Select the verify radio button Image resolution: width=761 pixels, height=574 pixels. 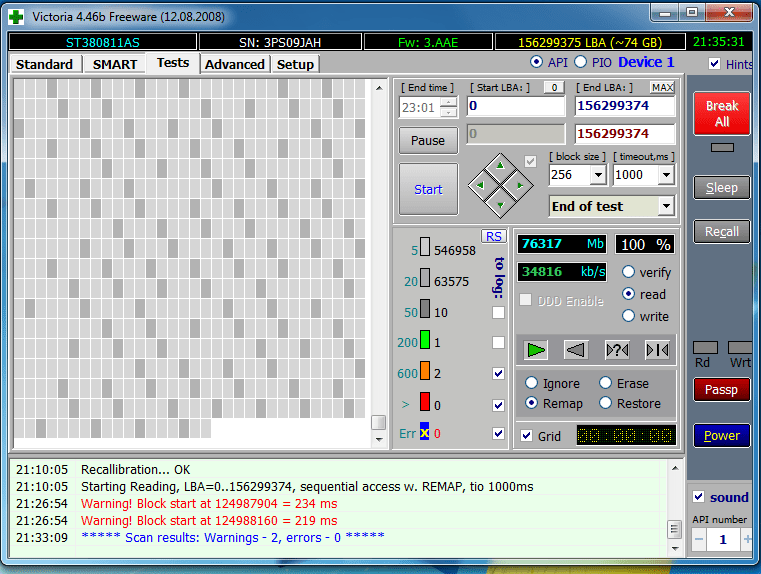pos(628,272)
